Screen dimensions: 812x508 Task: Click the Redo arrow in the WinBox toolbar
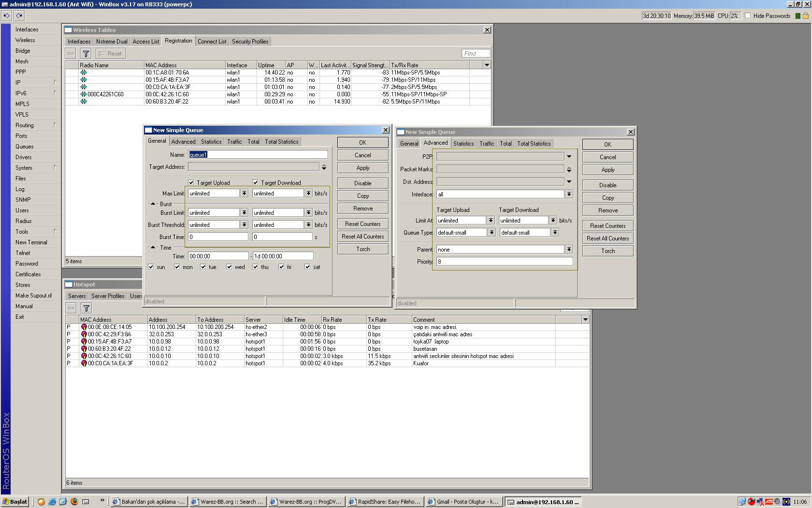[x=18, y=16]
